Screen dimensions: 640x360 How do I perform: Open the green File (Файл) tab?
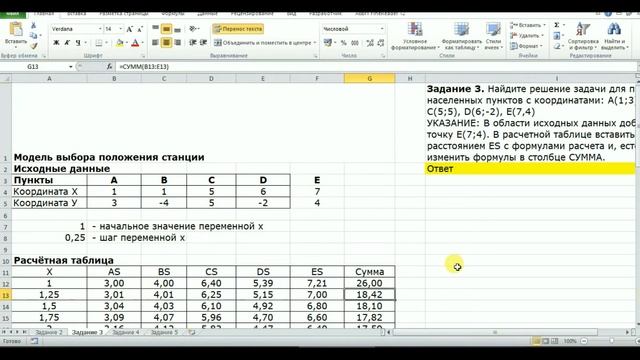point(13,14)
